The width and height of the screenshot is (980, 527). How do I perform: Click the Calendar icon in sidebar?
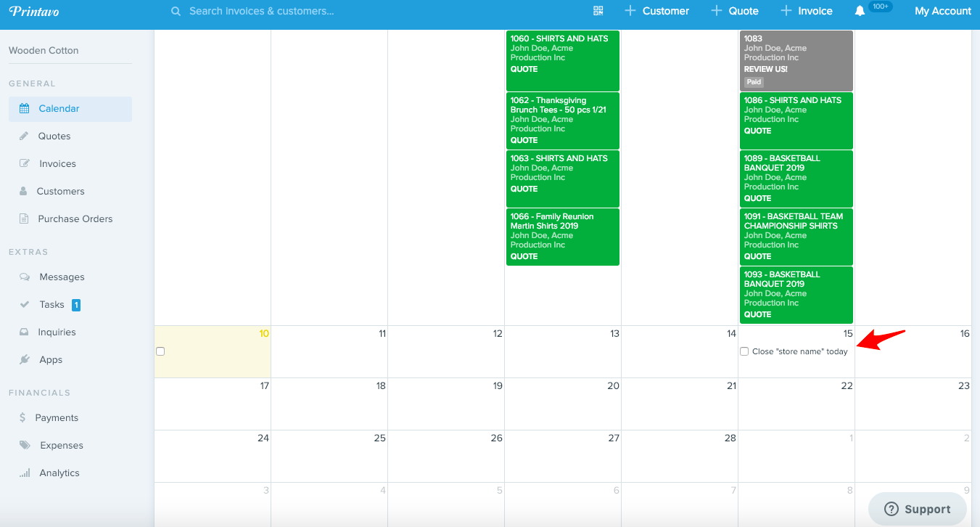[25, 109]
